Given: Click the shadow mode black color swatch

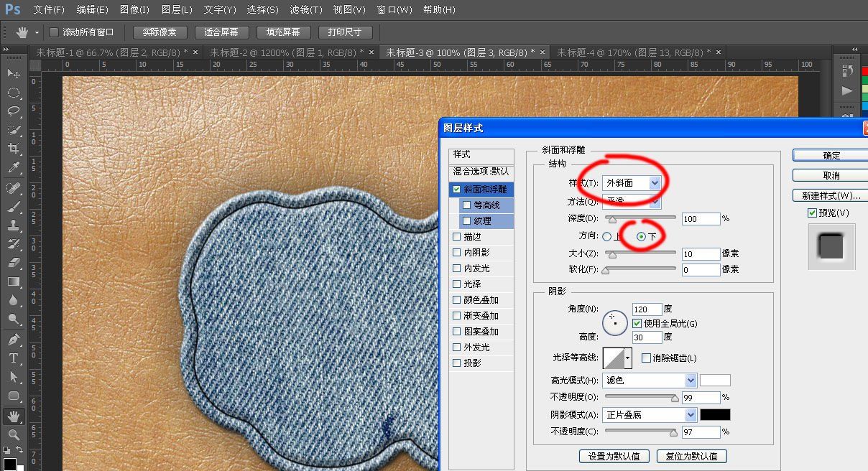Looking at the screenshot, I should pyautogui.click(x=715, y=415).
